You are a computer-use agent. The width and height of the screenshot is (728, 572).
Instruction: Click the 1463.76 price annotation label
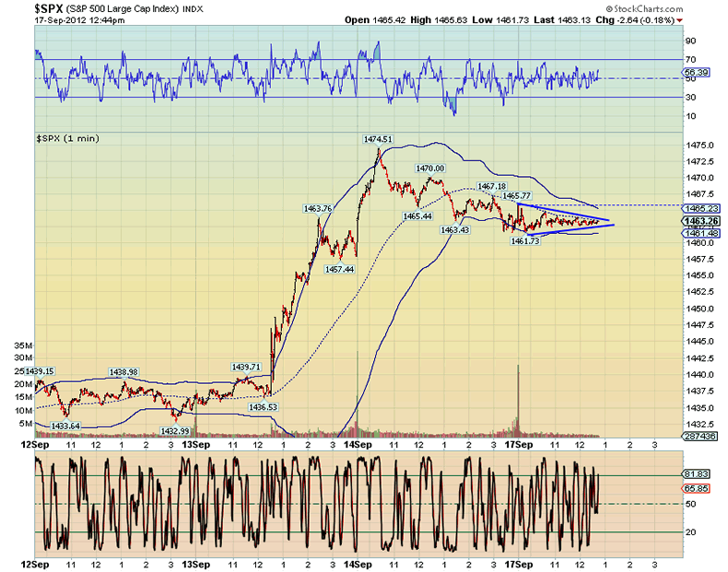pos(318,209)
